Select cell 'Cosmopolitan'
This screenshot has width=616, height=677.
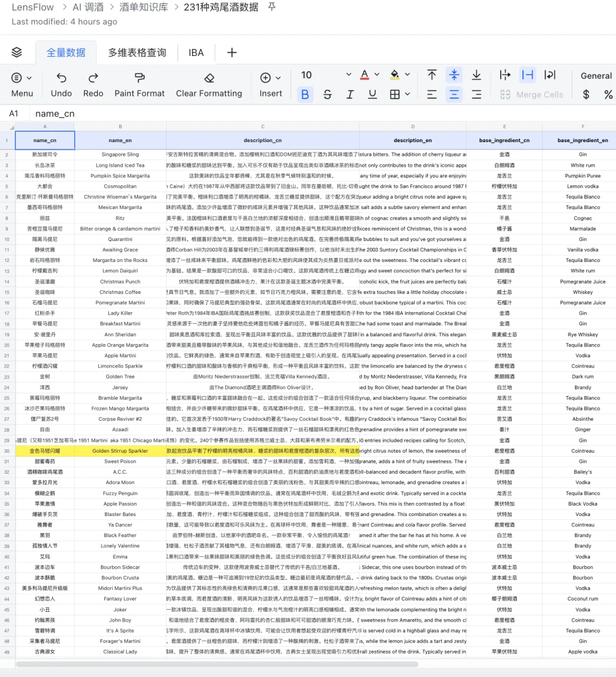pyautogui.click(x=120, y=187)
